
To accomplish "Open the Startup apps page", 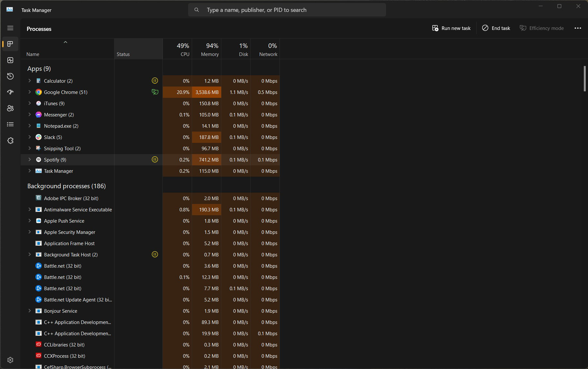I will 10,92.
